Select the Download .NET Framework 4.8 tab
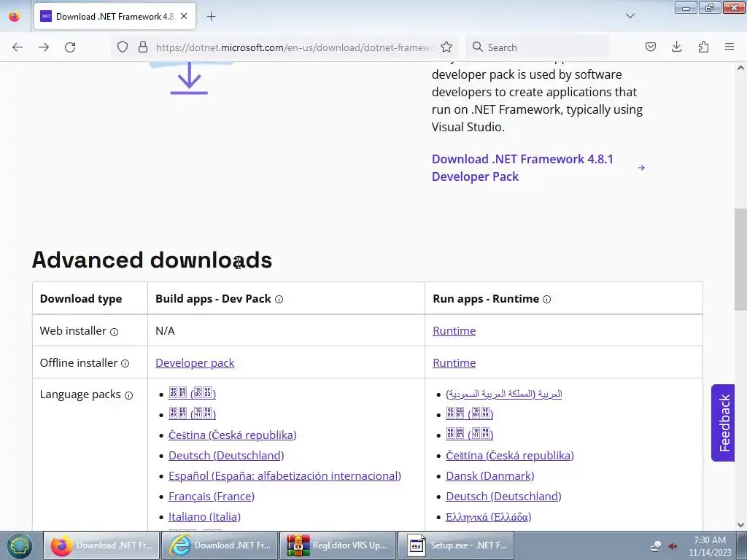This screenshot has height=560, width=747. (115, 17)
